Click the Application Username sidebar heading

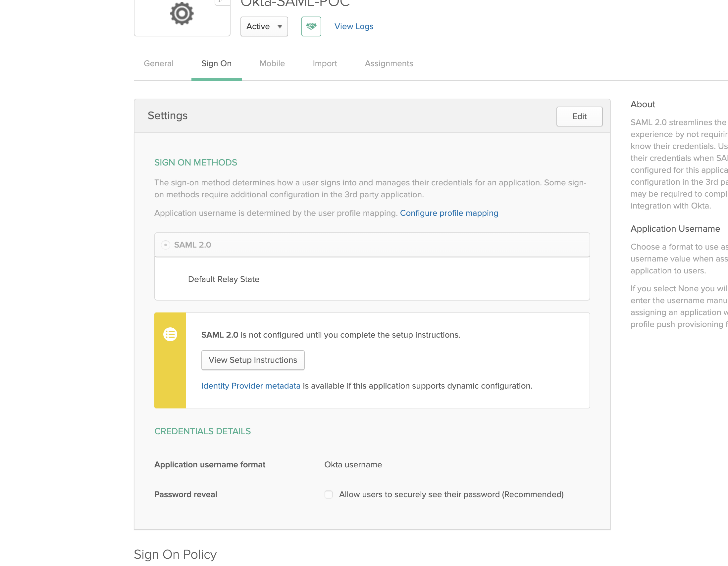pos(675,228)
